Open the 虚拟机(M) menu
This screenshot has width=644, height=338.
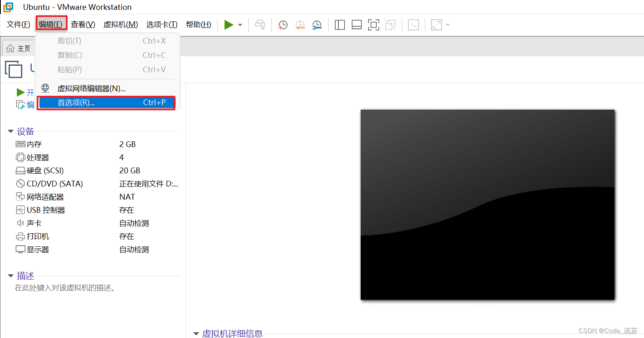(x=120, y=25)
